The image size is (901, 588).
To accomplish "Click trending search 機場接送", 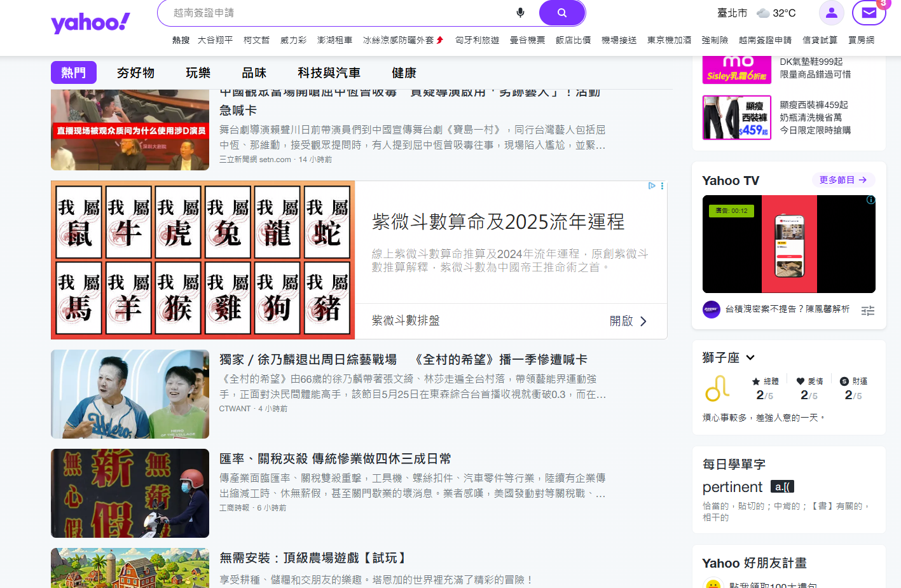I will [619, 40].
